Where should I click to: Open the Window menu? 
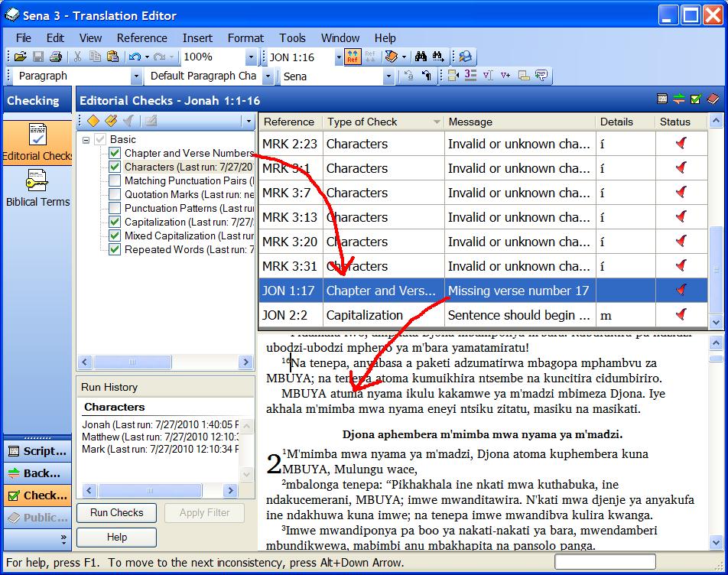(340, 38)
